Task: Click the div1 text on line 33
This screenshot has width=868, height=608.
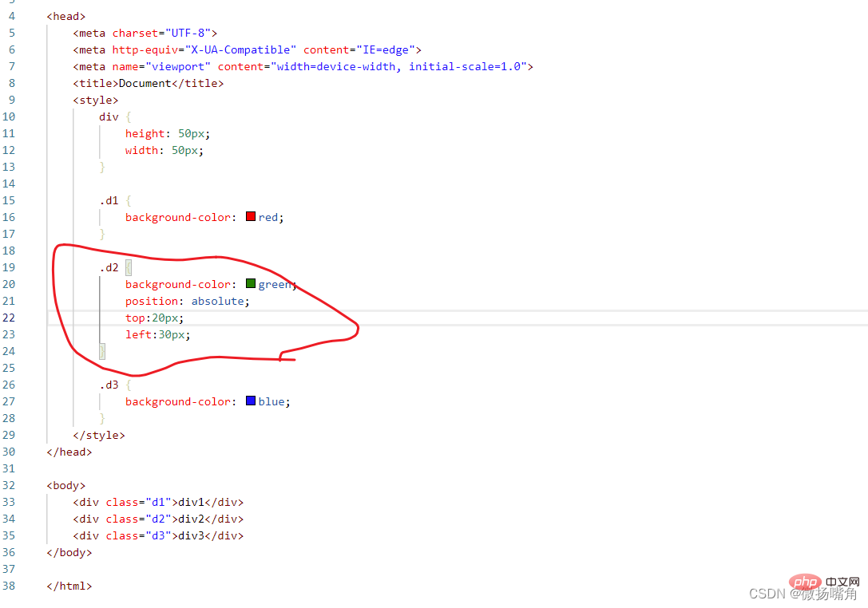Action: (x=191, y=503)
